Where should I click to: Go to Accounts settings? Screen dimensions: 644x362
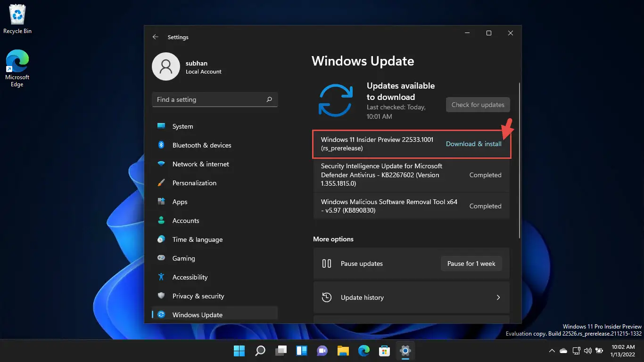pos(215,221)
